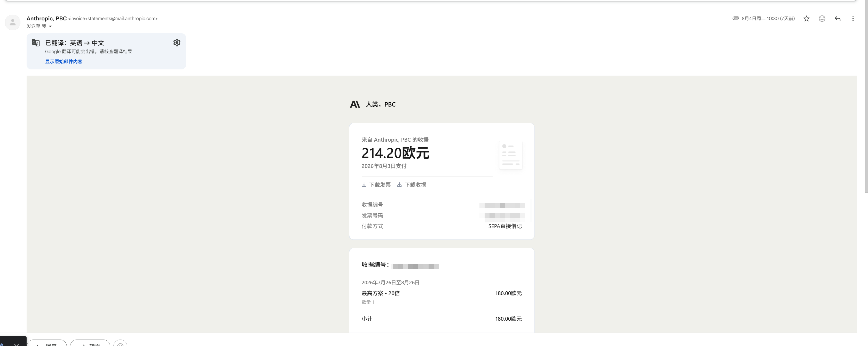Click the page vertical scrollbar
868x346 pixels.
click(x=866, y=96)
